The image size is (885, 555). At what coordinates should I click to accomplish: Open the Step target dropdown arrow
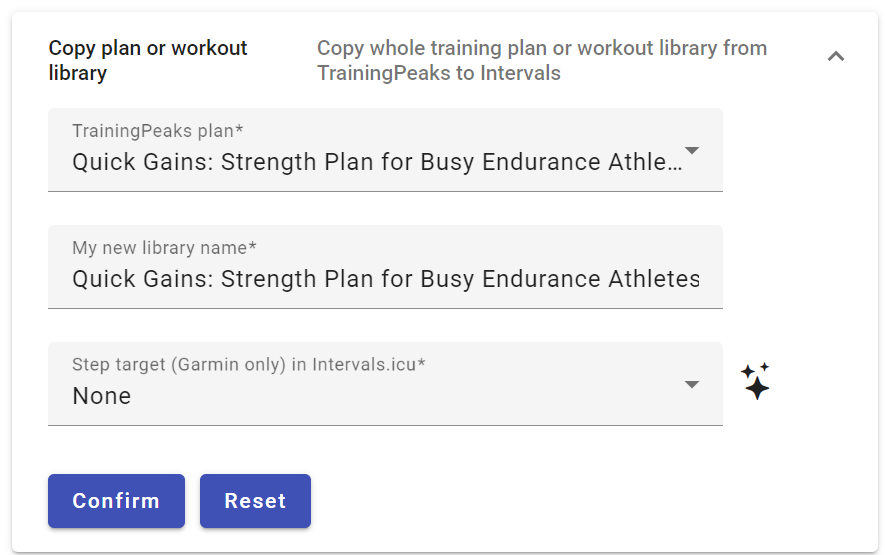pyautogui.click(x=691, y=385)
